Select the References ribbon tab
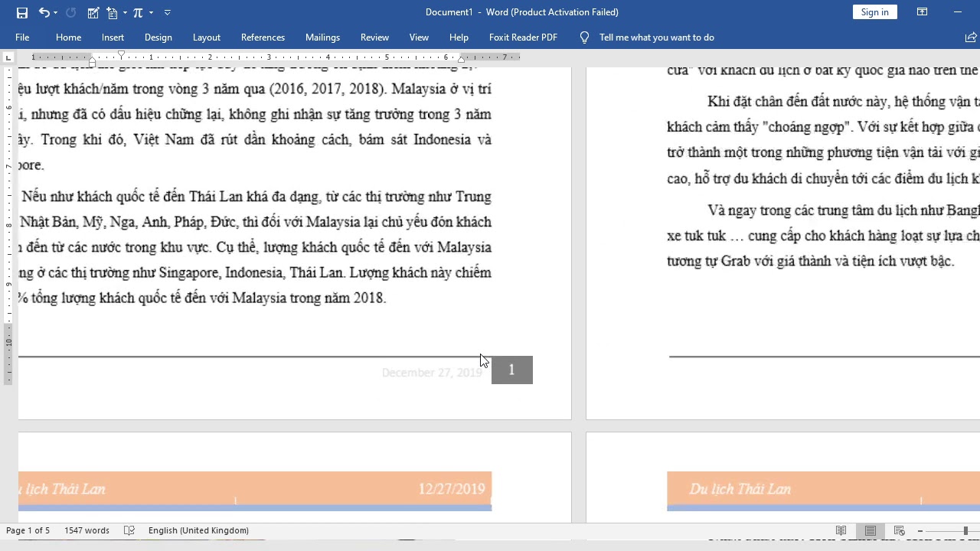Viewport: 980px width, 551px height. (x=263, y=37)
